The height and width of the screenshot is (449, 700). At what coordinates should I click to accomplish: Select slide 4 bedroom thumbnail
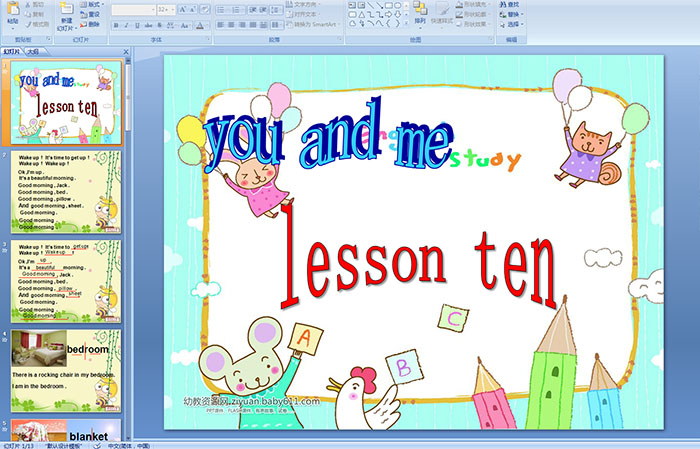66,370
